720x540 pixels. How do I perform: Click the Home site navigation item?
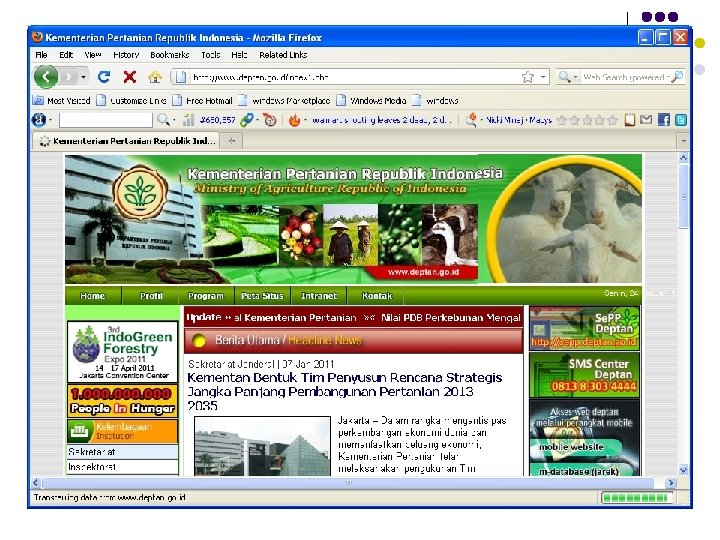coord(92,296)
